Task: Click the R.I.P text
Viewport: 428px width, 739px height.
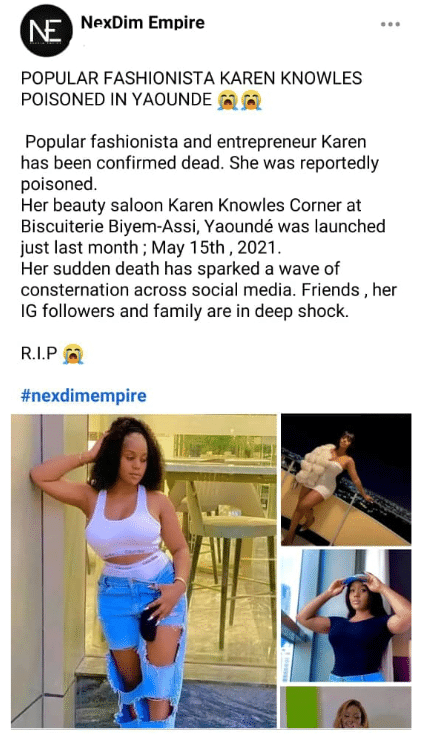Action: pos(39,353)
